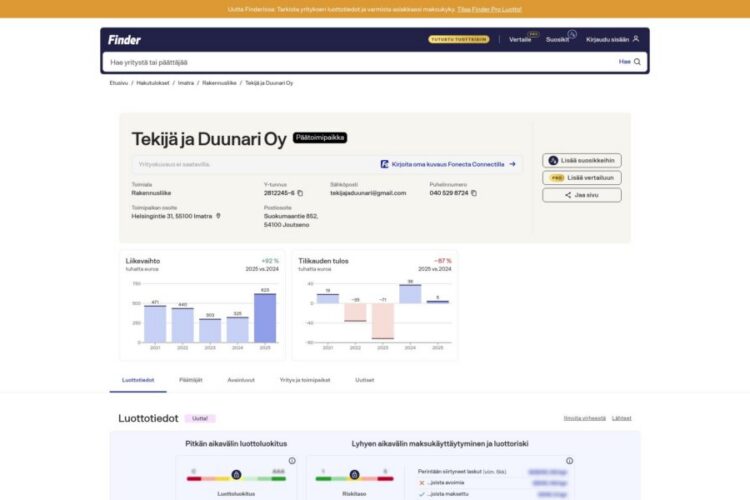Viewport: 750px width, 500px height.
Task: Open Suosikit favorites in header
Action: tap(557, 39)
